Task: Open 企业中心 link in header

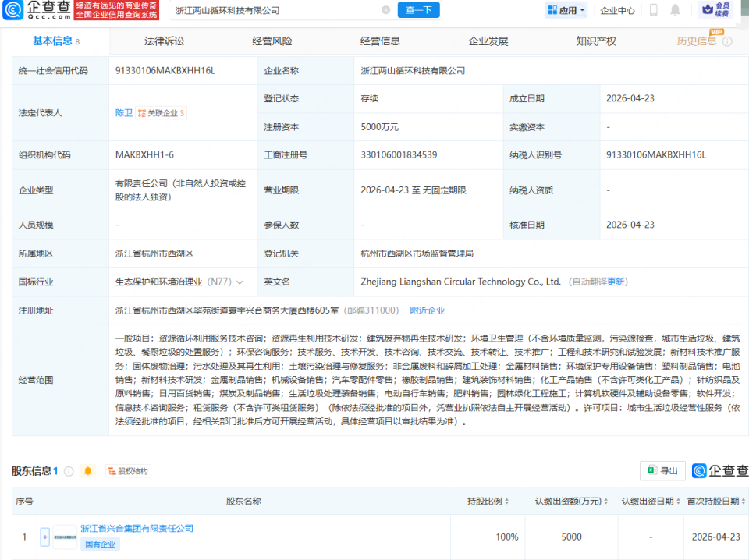Action: [618, 10]
